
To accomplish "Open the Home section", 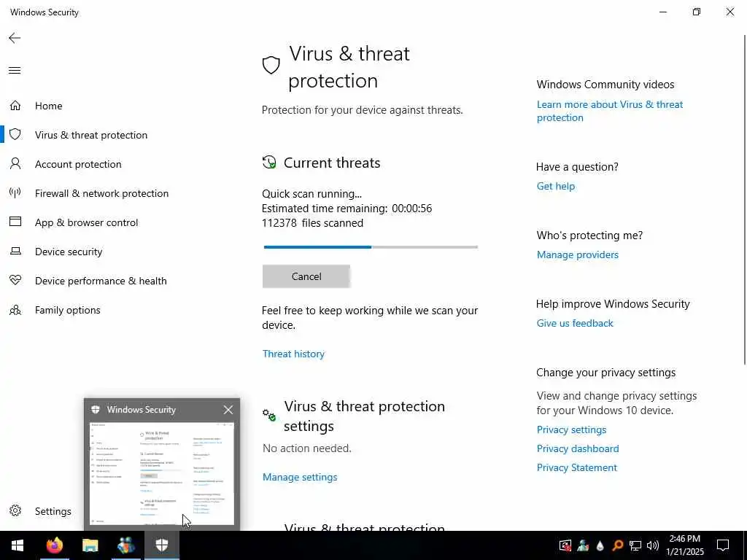I will pyautogui.click(x=49, y=106).
